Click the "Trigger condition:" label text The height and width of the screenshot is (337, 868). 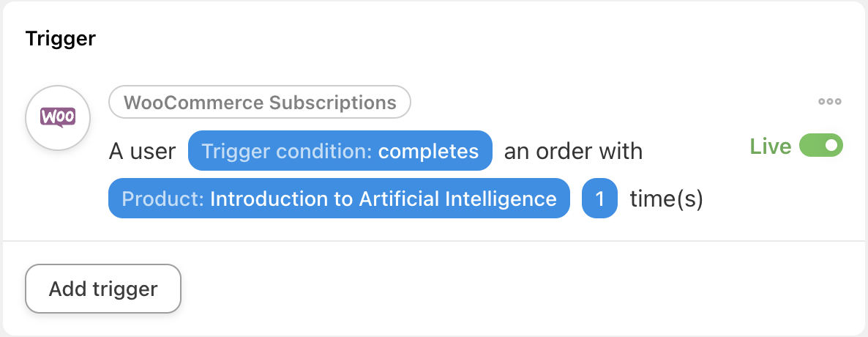click(287, 151)
